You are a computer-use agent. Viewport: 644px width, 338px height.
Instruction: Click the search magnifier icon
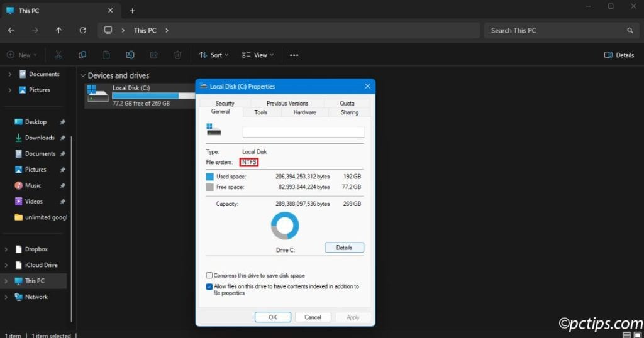pyautogui.click(x=630, y=30)
